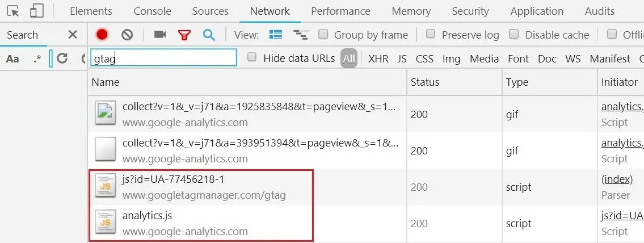
Task: Click the gtag filter input field
Action: (163, 57)
